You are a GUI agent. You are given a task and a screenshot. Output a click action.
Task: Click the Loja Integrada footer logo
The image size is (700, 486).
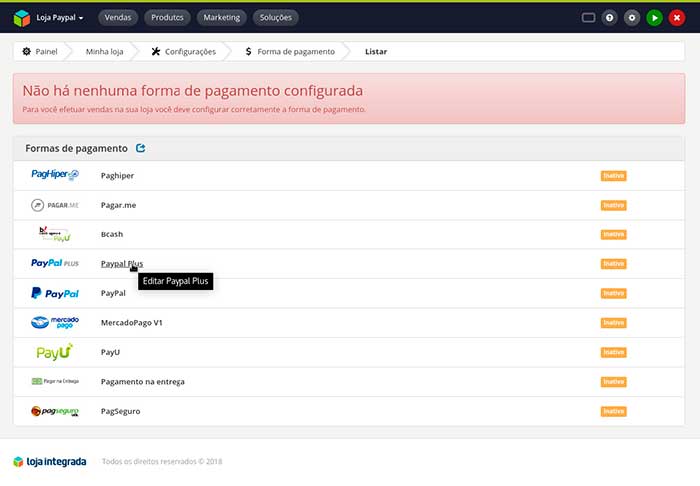pyautogui.click(x=50, y=461)
